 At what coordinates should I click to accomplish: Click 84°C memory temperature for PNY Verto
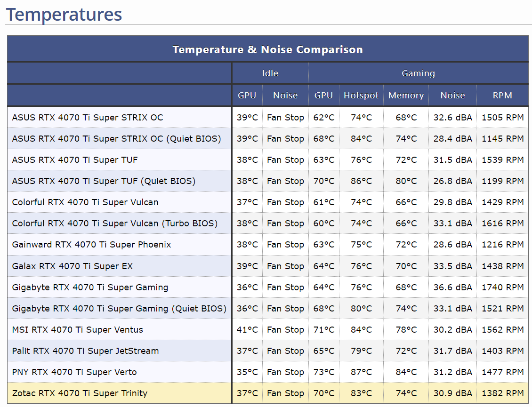(406, 372)
